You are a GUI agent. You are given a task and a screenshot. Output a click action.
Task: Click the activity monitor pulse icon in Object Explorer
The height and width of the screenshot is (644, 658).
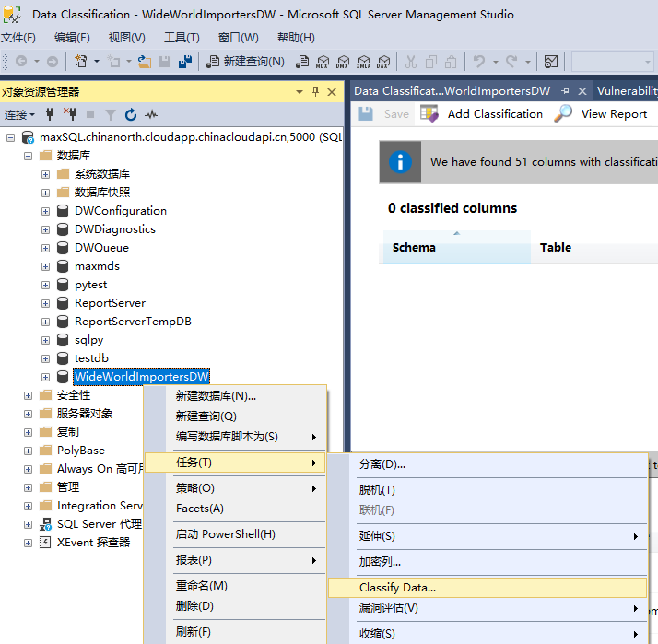click(151, 114)
